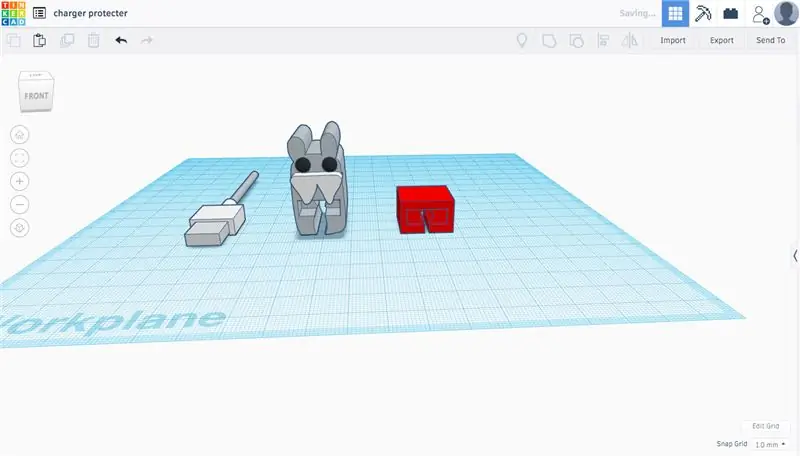Toggle the notes pin tool
Image resolution: width=800 pixels, height=456 pixels.
click(521, 40)
